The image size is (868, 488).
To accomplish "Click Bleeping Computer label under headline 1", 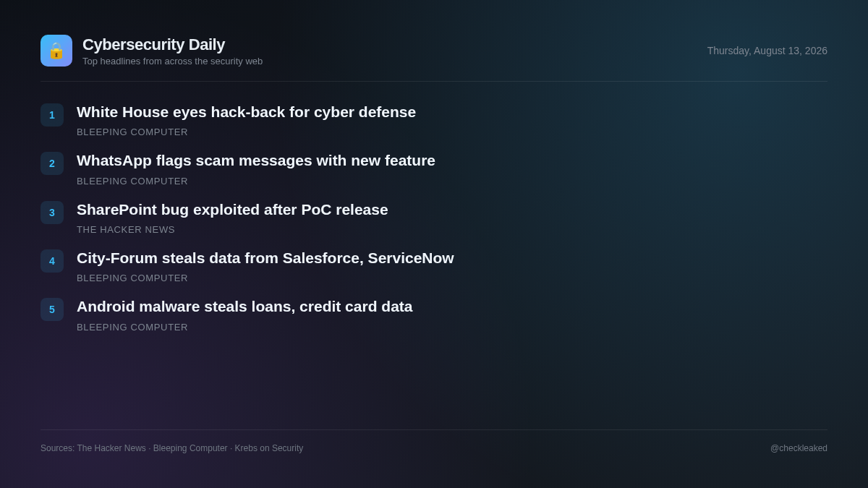I will click(x=132, y=132).
